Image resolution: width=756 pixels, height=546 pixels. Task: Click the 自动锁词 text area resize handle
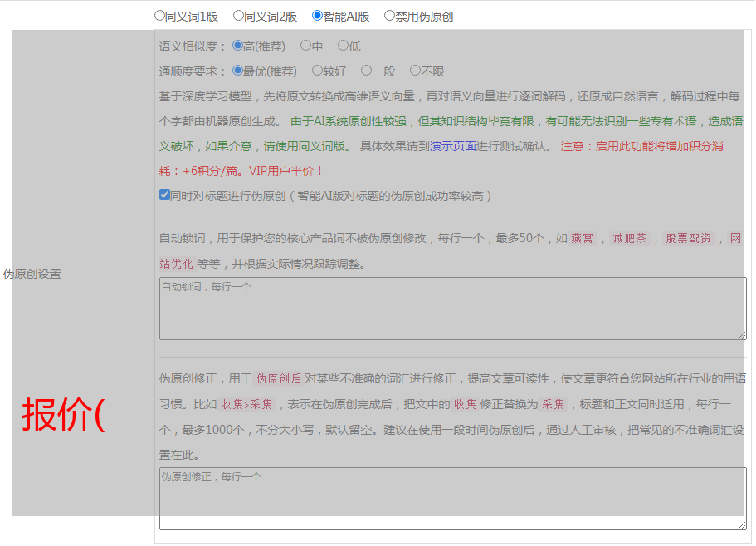(742, 335)
